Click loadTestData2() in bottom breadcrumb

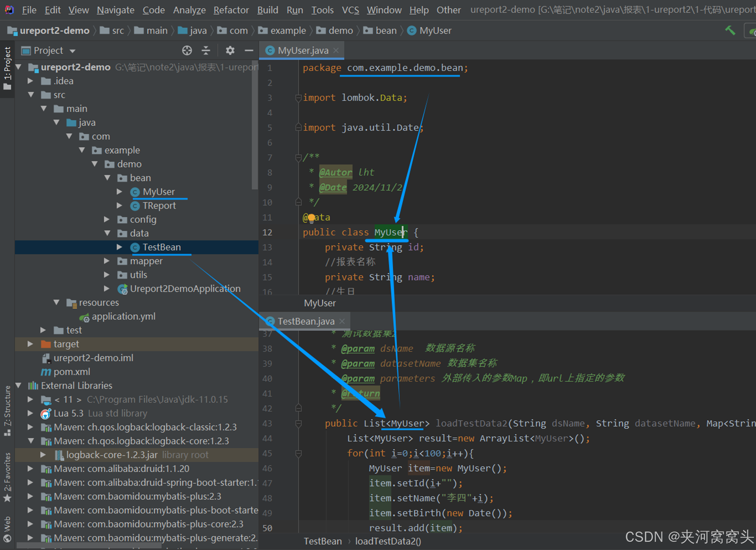(x=388, y=541)
